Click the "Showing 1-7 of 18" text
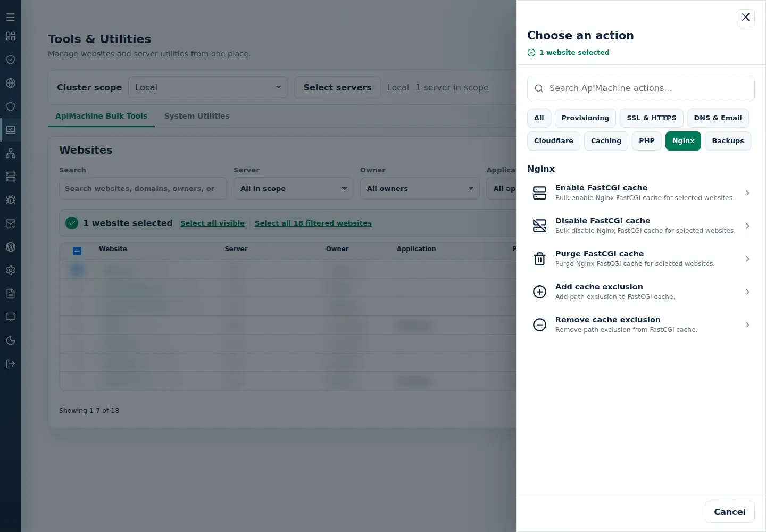The height and width of the screenshot is (532, 766). click(x=89, y=411)
